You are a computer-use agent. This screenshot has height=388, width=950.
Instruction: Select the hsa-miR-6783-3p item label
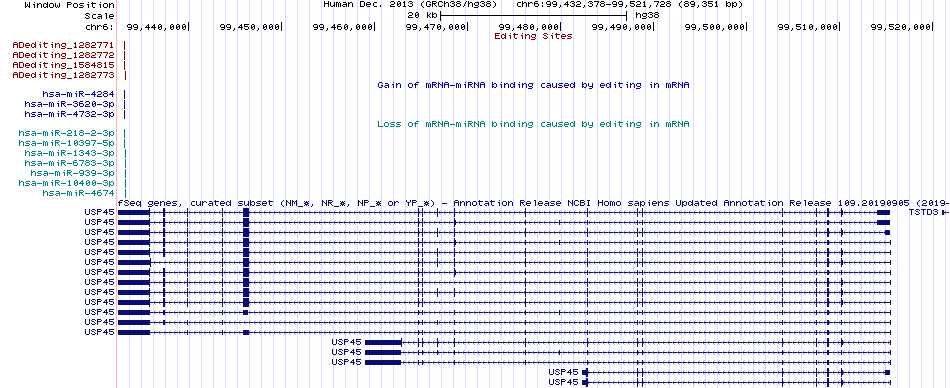click(70, 163)
